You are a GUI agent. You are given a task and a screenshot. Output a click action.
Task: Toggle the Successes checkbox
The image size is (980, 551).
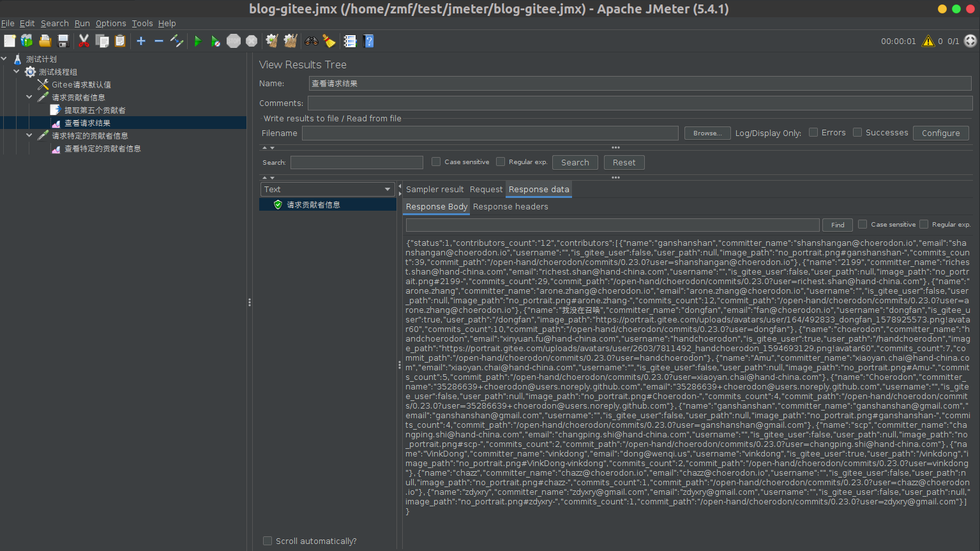click(x=857, y=132)
